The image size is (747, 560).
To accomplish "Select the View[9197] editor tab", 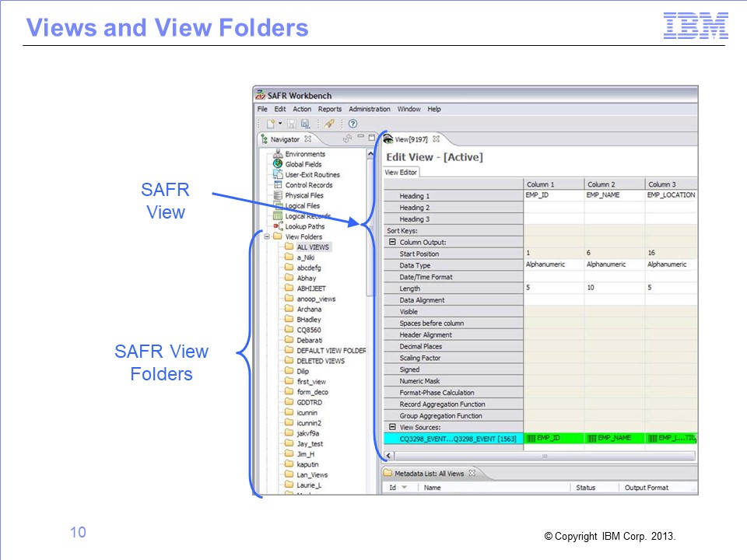I will [411, 139].
